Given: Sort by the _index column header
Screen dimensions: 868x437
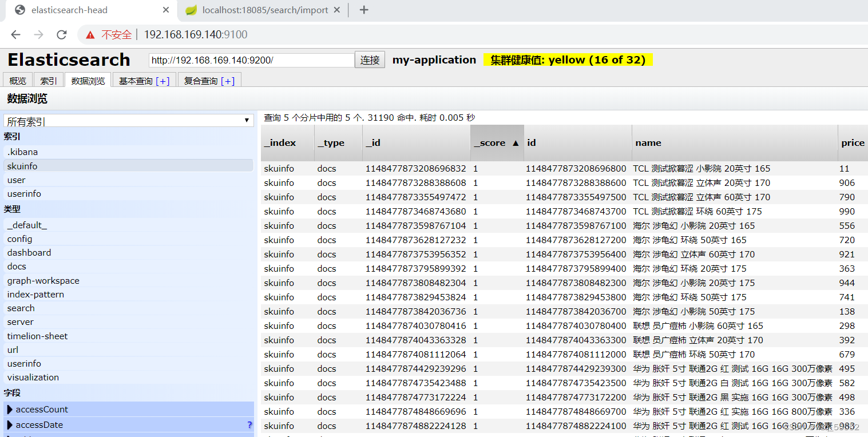Looking at the screenshot, I should click(x=287, y=143).
